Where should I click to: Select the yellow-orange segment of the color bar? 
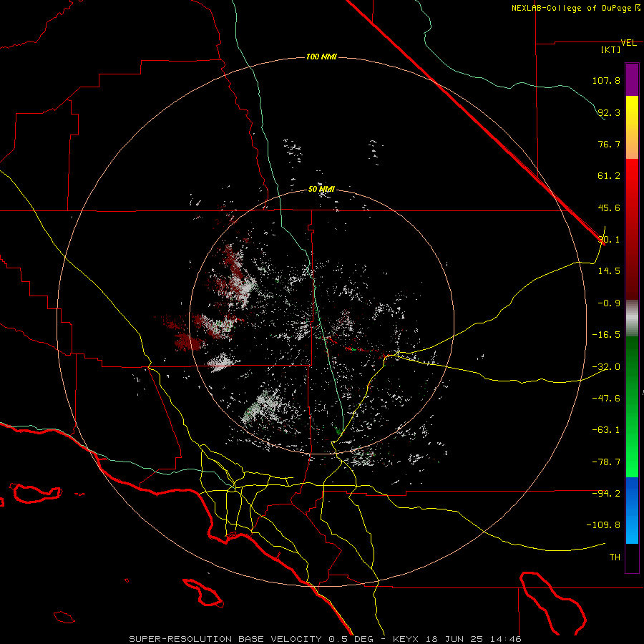click(632, 127)
